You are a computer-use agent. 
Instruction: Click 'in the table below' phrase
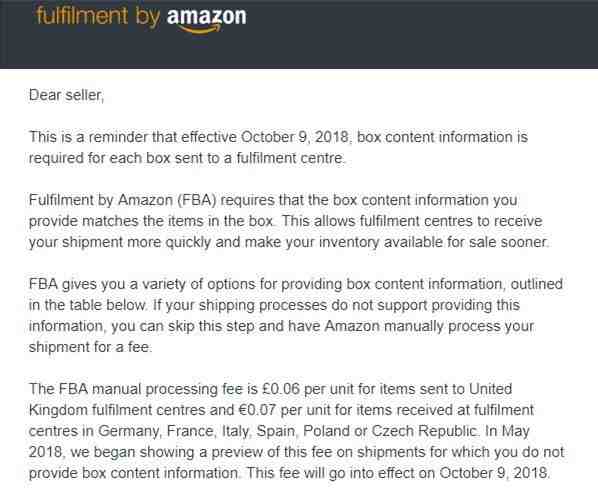87,305
